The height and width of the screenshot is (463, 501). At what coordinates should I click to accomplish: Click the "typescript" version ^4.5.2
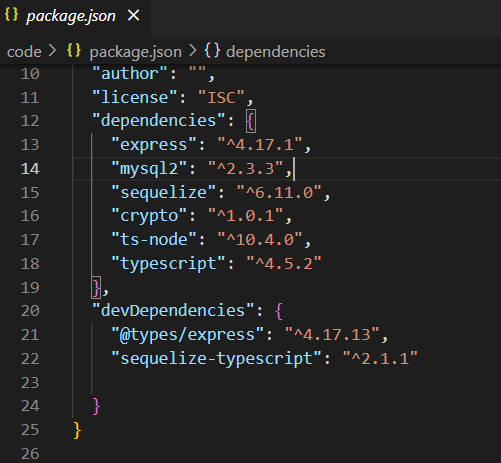tap(284, 264)
